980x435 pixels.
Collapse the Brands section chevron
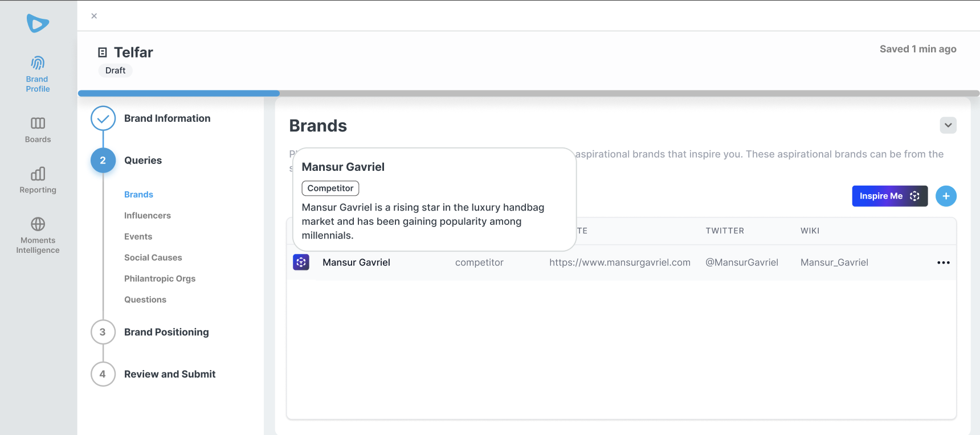[x=948, y=125]
